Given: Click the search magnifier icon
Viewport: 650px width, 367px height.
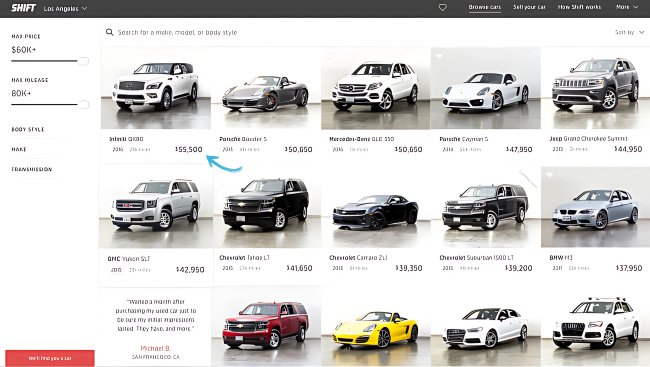Looking at the screenshot, I should point(109,32).
